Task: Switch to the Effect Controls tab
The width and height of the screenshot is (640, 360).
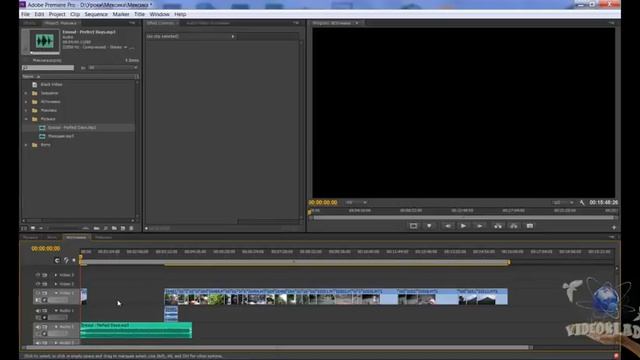Action: tap(160, 23)
